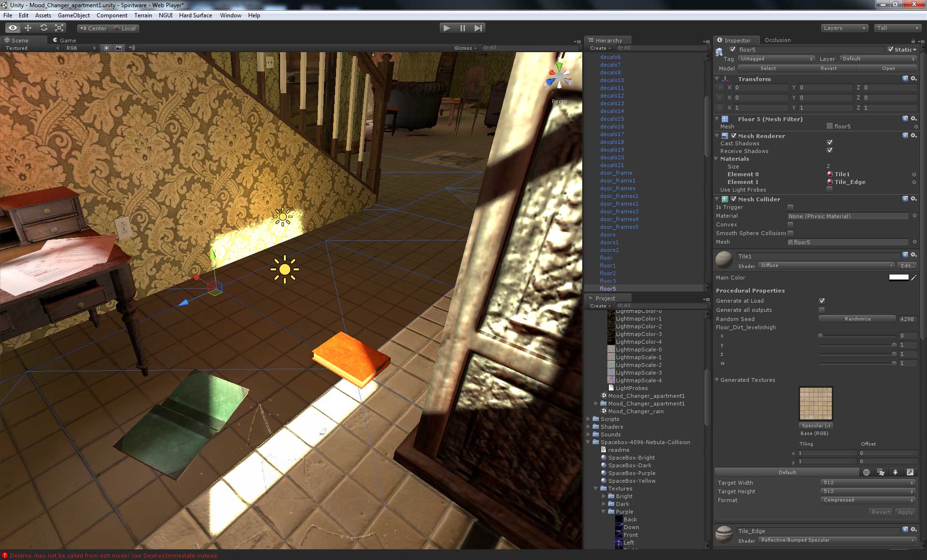Screen dimensions: 927x560
Task: Open the GameObject menu
Action: (73, 15)
